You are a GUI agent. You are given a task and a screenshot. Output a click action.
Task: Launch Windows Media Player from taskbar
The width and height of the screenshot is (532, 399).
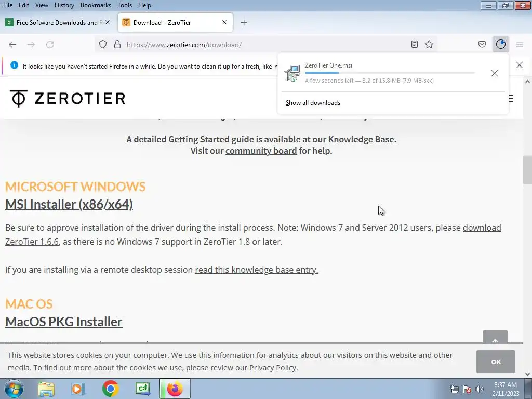(x=77, y=389)
